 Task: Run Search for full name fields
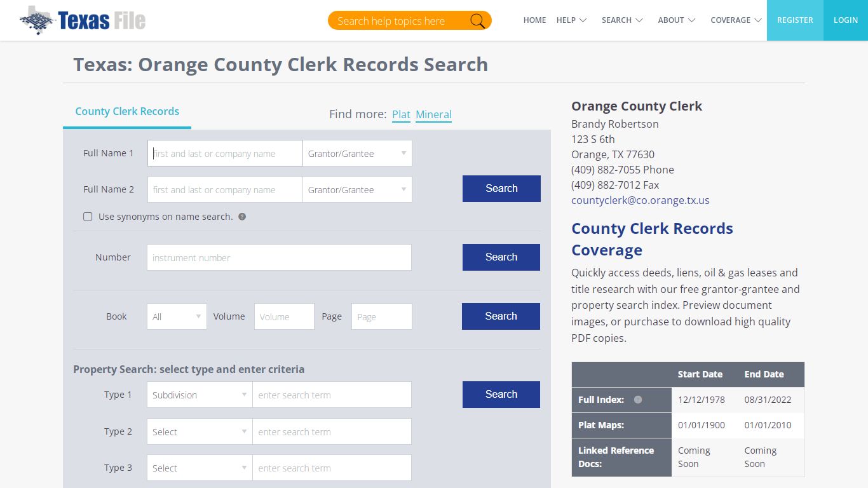pos(501,189)
